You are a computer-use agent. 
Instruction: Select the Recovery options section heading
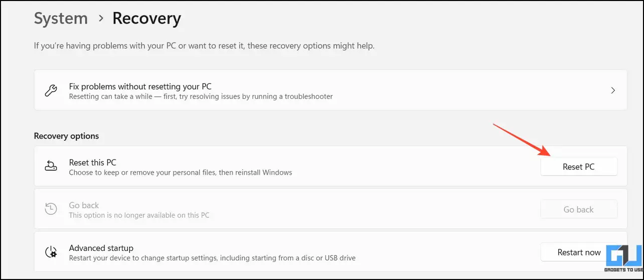66,136
